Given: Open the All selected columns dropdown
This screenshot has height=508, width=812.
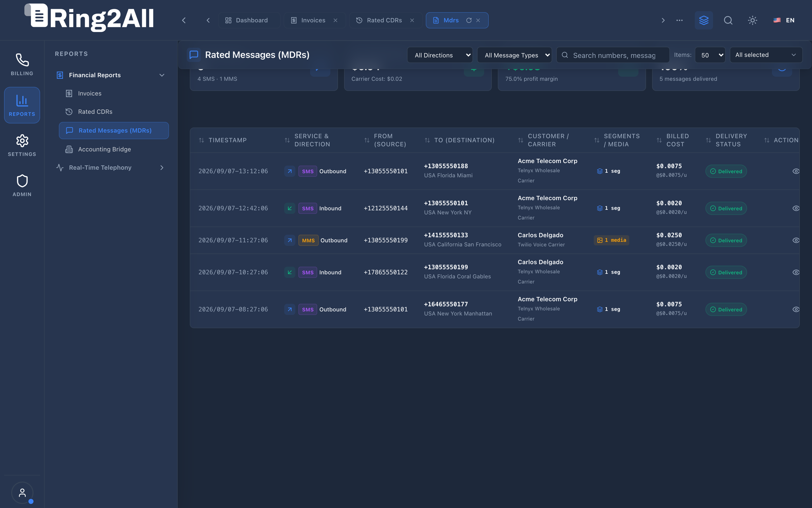Looking at the screenshot, I should (x=766, y=55).
